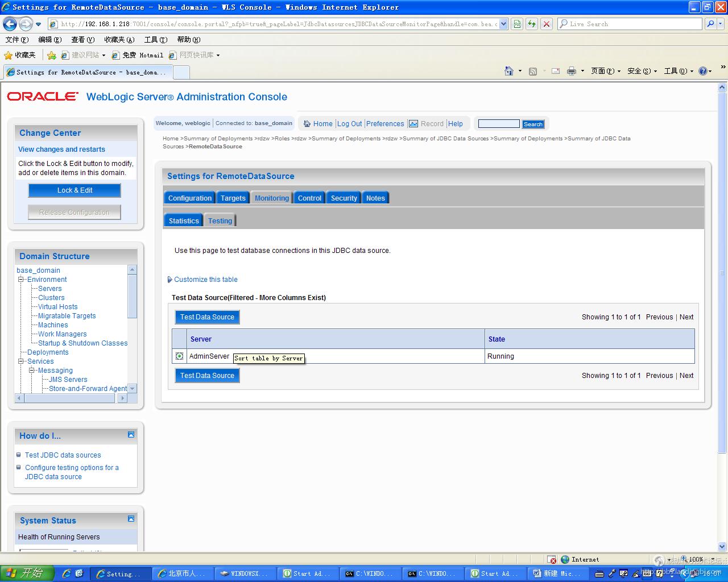Image resolution: width=728 pixels, height=582 pixels.
Task: Click the top Test Data Source button
Action: tap(207, 317)
